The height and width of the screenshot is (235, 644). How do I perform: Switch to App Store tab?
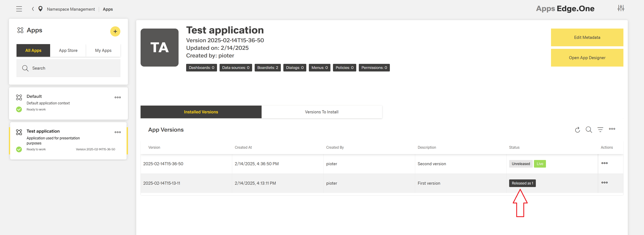[68, 51]
